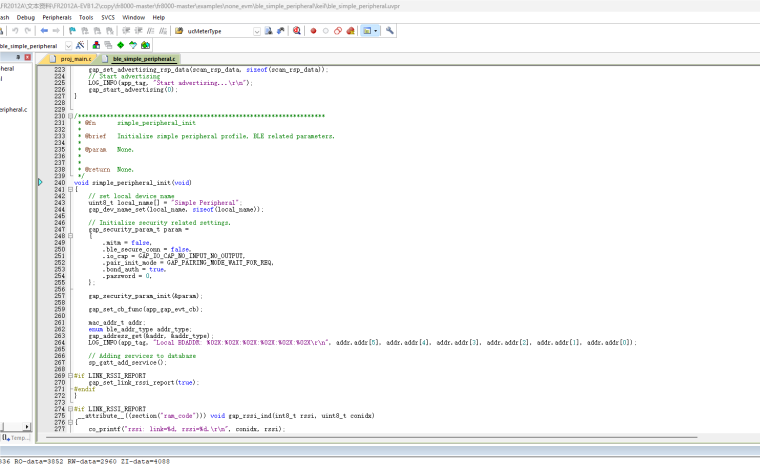The width and height of the screenshot is (760, 467).
Task: Collapse the comment block at line 230
Action: (x=71, y=116)
